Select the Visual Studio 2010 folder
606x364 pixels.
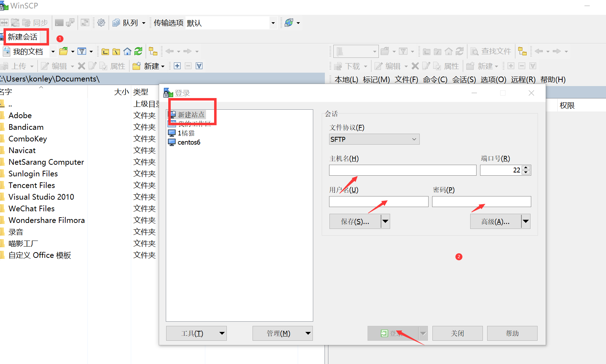click(x=41, y=197)
